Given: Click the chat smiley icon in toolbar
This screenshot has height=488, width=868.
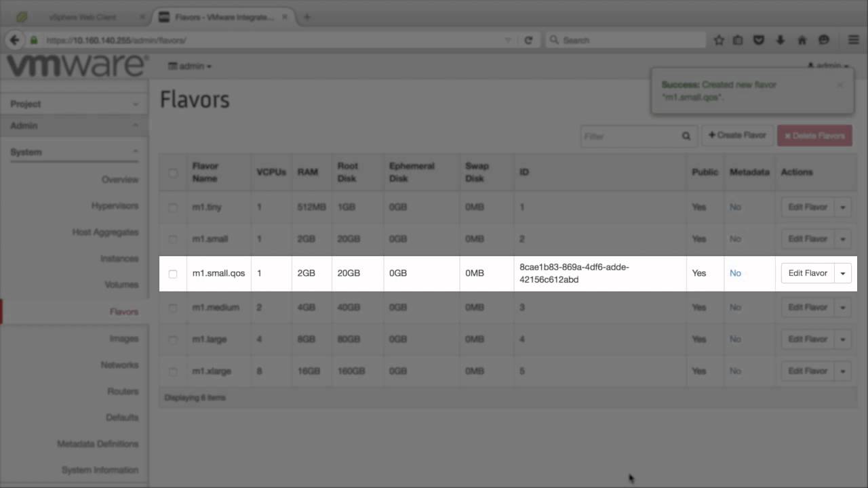Looking at the screenshot, I should (x=824, y=40).
